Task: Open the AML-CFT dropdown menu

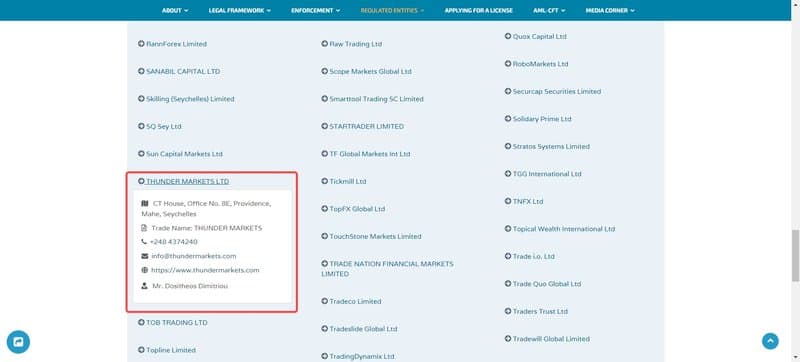Action: (x=549, y=10)
